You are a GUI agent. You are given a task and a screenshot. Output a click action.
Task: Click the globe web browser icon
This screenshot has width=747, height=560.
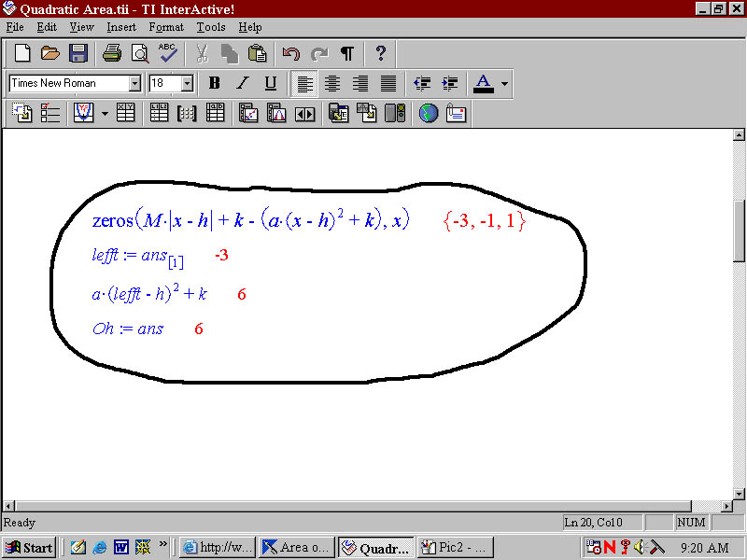[x=429, y=114]
